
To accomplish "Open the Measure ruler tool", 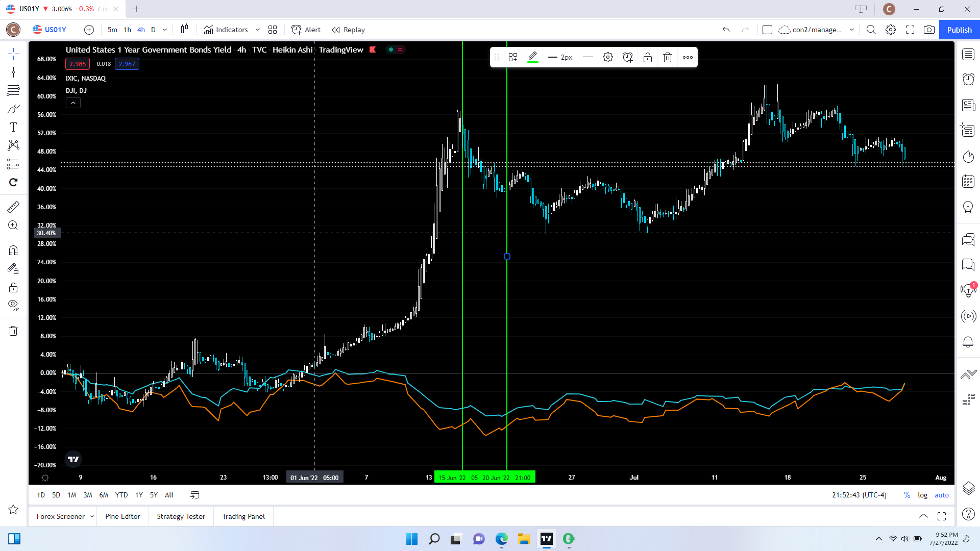I will coord(13,207).
